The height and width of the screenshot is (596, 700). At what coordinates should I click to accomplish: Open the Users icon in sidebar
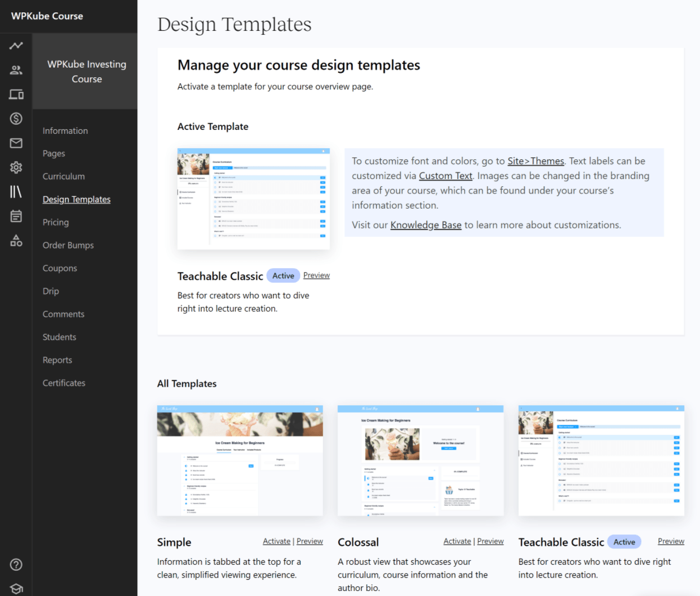[x=16, y=70]
